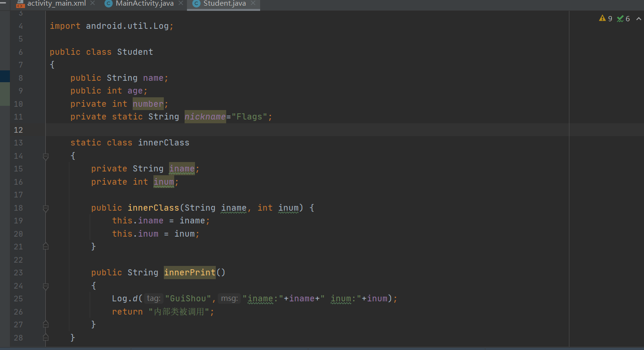Click line number 12 in the gutter

tap(18, 129)
